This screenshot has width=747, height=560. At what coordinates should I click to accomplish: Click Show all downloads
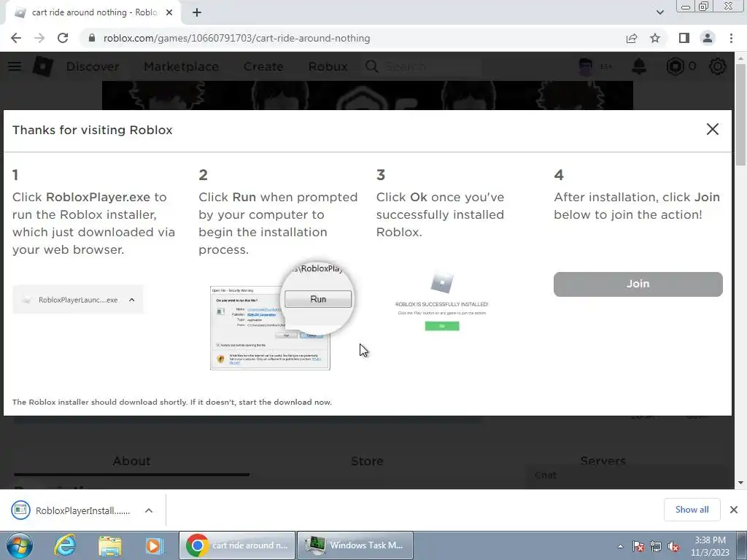click(692, 510)
